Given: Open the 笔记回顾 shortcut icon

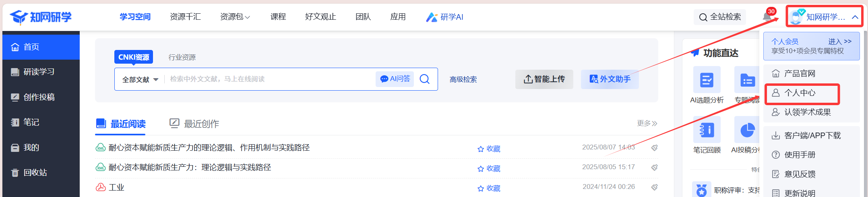Looking at the screenshot, I should coord(707,130).
